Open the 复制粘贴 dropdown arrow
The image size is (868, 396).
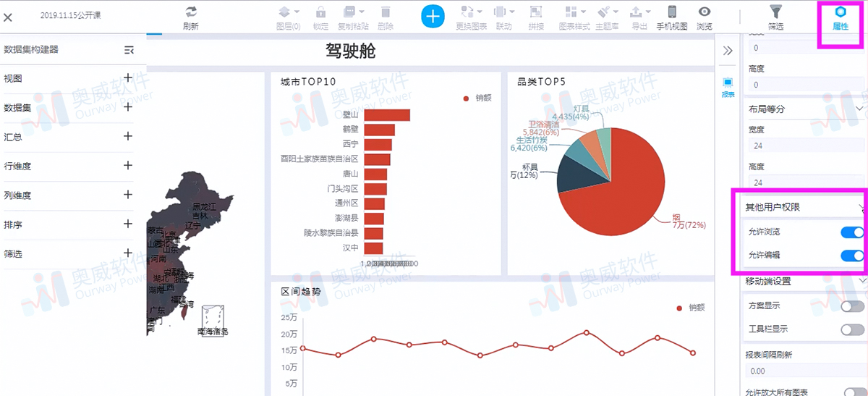coord(361,12)
